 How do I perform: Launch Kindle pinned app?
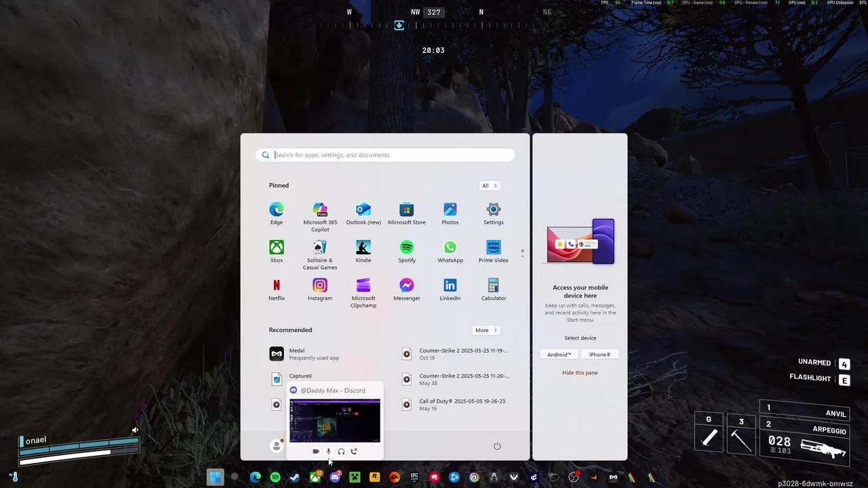pos(363,251)
